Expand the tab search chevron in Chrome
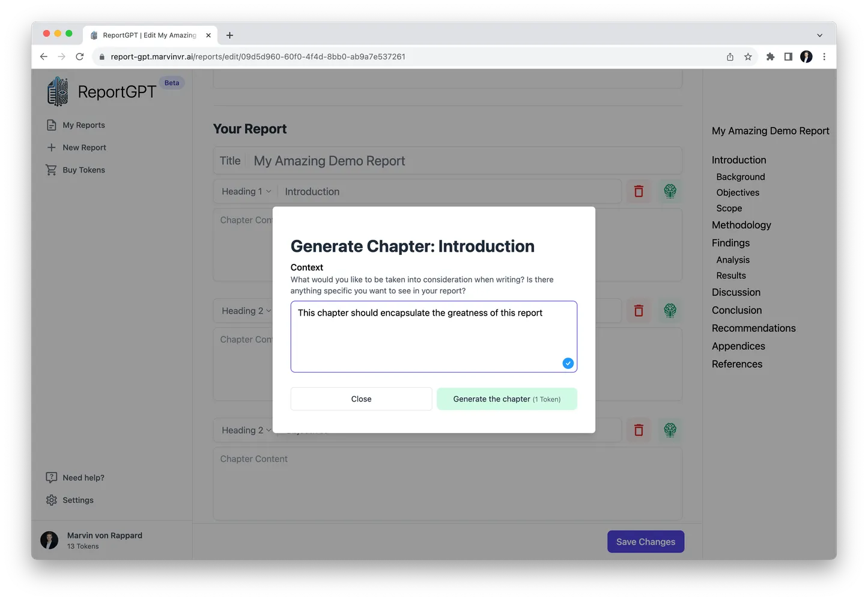Screen dimensions: 868x601 (819, 35)
